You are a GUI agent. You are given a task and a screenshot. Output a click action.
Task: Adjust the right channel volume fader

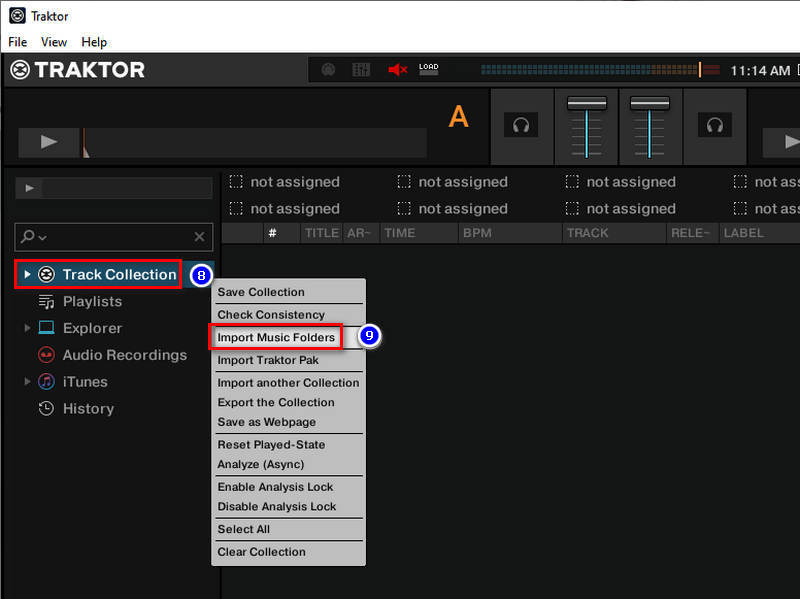pyautogui.click(x=649, y=104)
